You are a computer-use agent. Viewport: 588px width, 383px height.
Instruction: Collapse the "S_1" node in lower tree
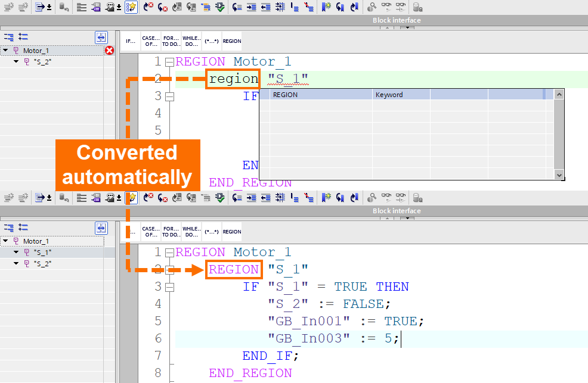point(17,252)
